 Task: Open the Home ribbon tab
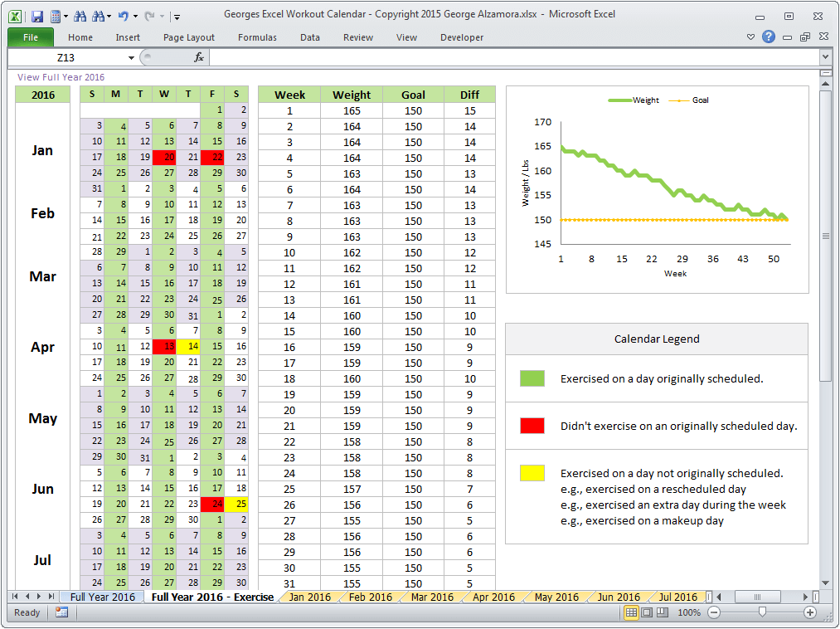point(80,37)
